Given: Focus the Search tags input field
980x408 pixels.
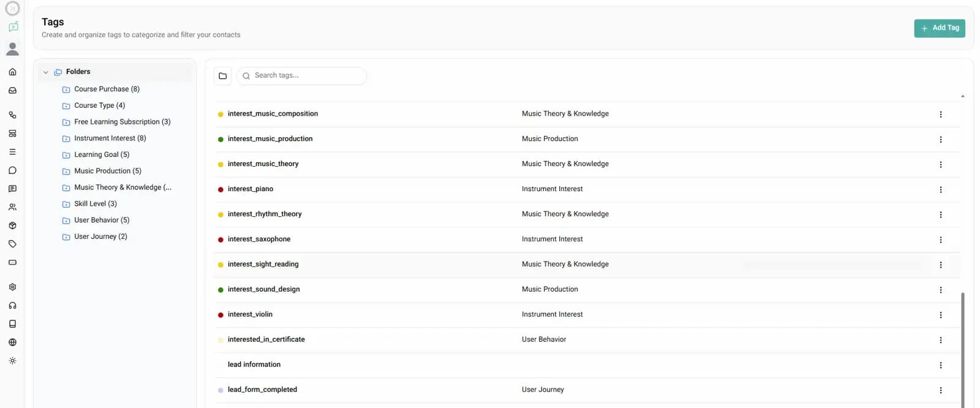Looking at the screenshot, I should [301, 76].
